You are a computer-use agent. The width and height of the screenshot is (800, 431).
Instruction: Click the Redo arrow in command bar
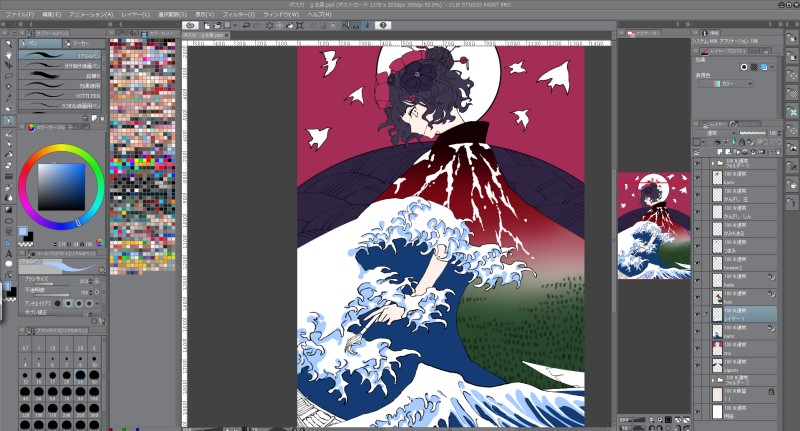(255, 25)
